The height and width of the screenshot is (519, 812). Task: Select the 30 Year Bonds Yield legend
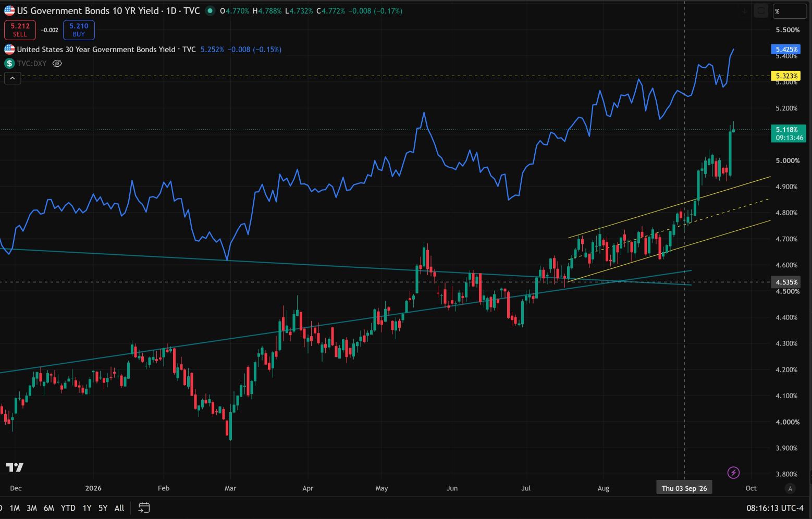coord(106,50)
